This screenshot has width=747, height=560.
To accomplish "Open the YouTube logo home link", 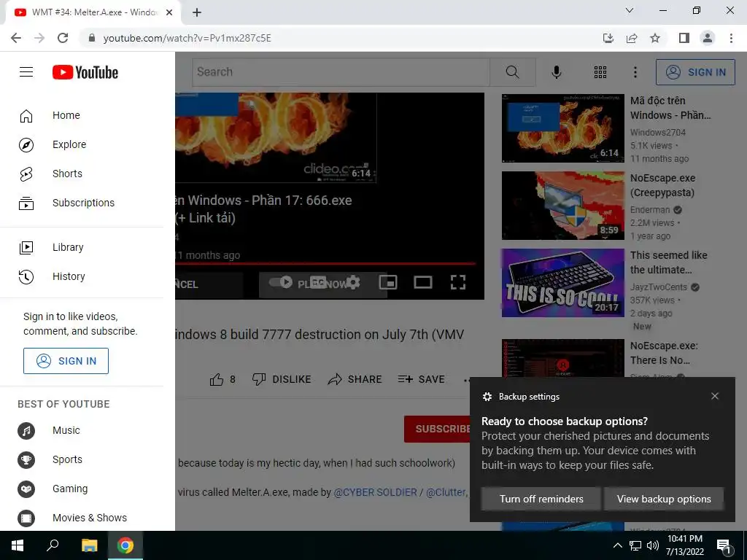I will (85, 72).
